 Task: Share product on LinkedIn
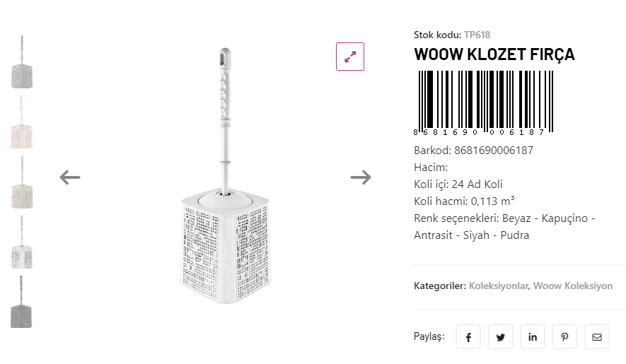point(533,337)
